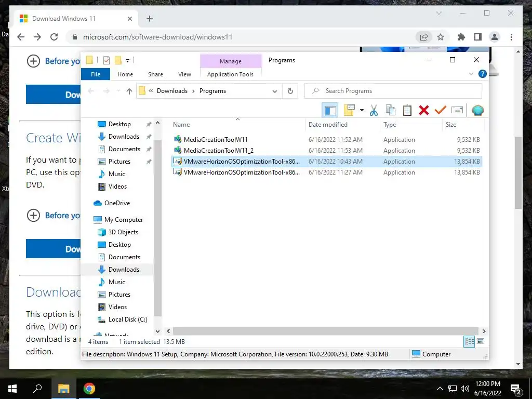532x399 pixels.
Task: Click the Windows Start button
Action: 12,389
